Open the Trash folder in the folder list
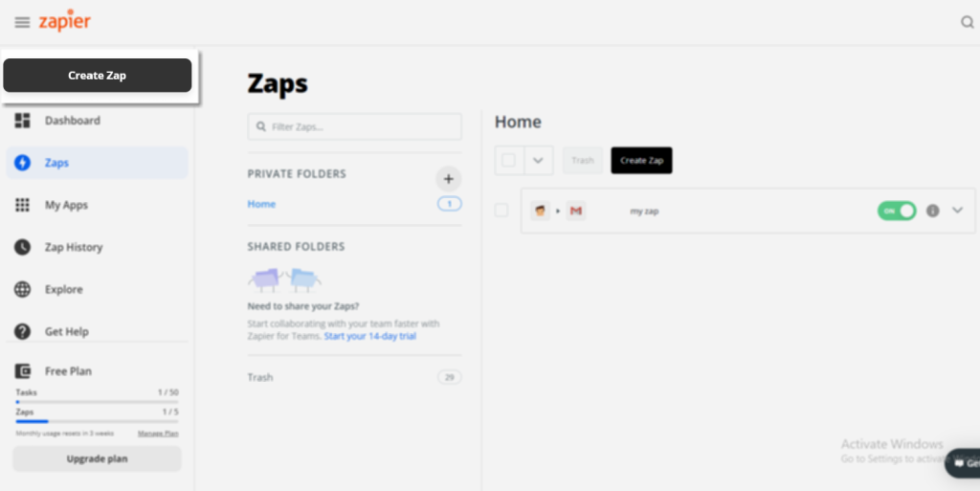The width and height of the screenshot is (980, 491). pos(260,377)
